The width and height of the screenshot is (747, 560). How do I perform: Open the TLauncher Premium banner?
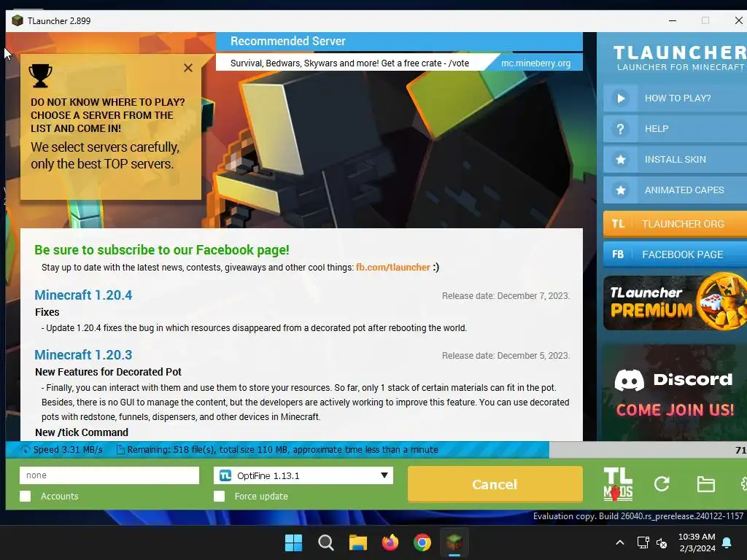(675, 303)
